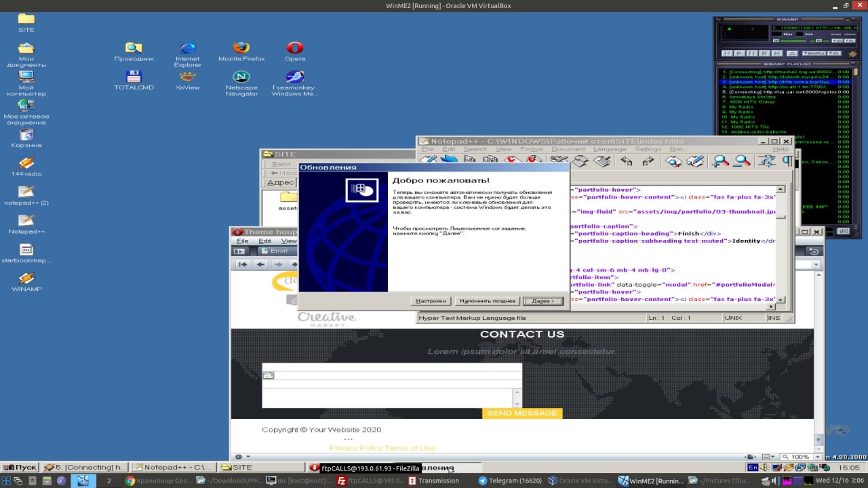Open the WINAMP desktop shortcut
The height and width of the screenshot is (488, 868).
pyautogui.click(x=26, y=281)
